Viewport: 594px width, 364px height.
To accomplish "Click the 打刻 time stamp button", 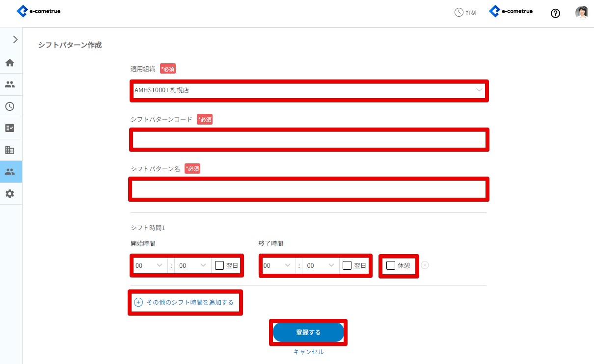I will pos(465,13).
